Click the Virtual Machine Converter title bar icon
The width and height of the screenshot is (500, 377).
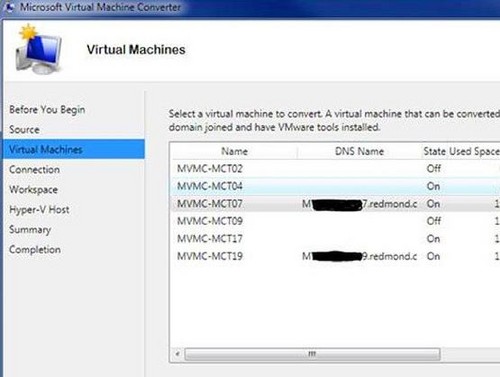tap(9, 8)
